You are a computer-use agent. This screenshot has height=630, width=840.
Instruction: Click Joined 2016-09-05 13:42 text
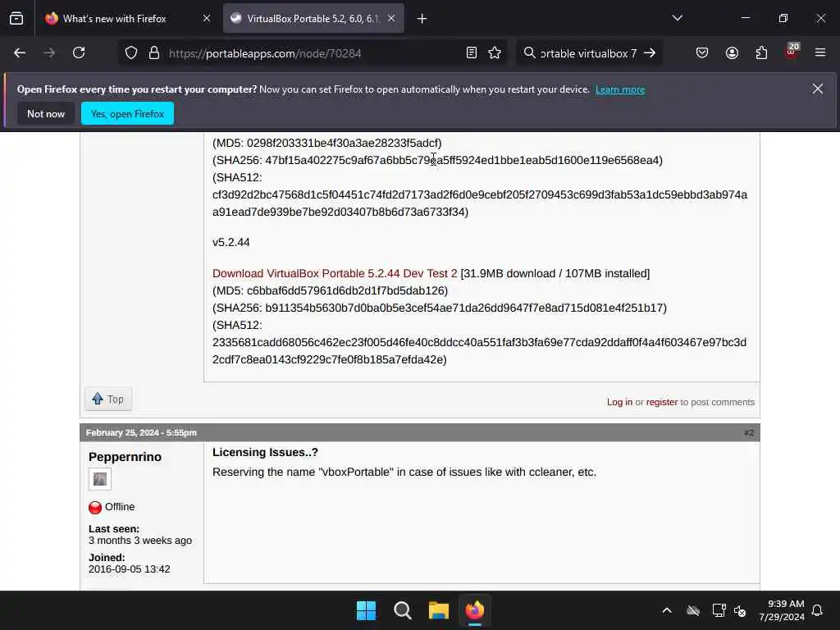click(129, 563)
